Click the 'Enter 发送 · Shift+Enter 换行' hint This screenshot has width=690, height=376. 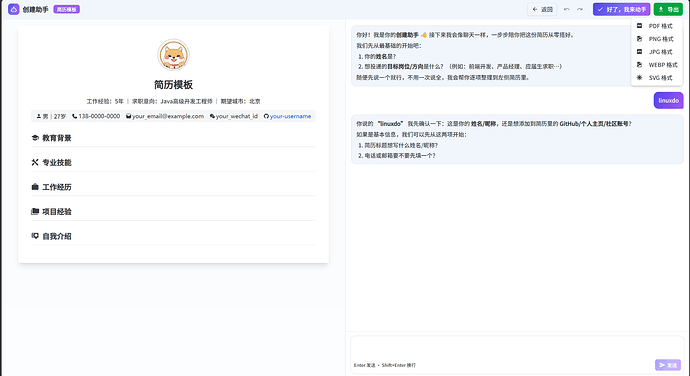tap(385, 365)
